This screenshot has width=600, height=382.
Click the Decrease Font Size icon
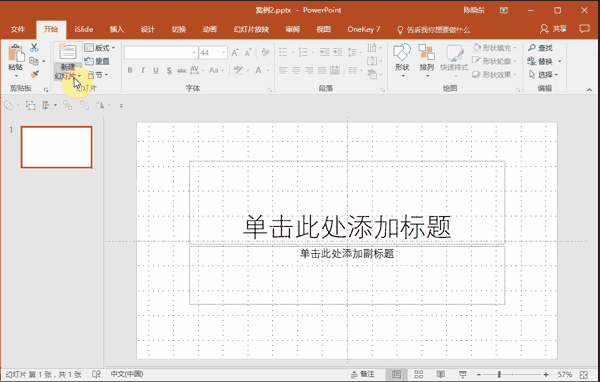tap(248, 53)
